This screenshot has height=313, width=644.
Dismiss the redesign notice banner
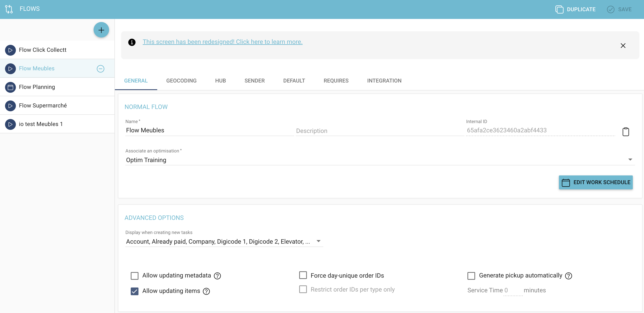coord(623,45)
